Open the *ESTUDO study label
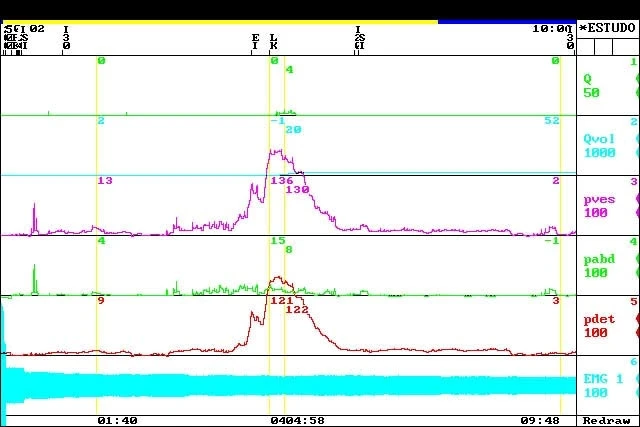The width and height of the screenshot is (640, 427). click(609, 28)
